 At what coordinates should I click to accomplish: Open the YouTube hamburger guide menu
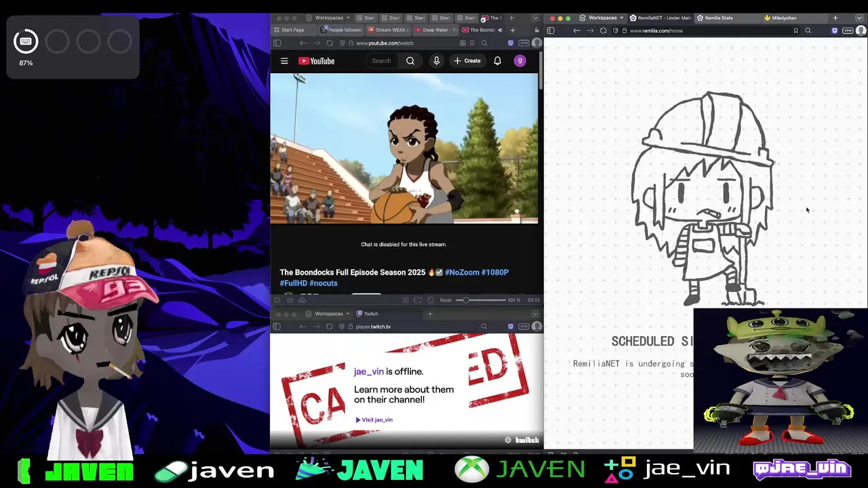pyautogui.click(x=284, y=61)
